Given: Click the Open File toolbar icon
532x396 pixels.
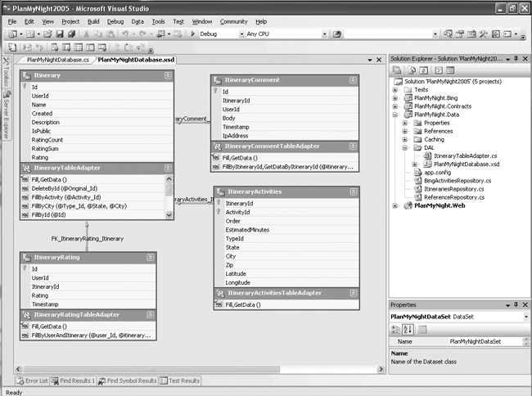Looking at the screenshot, I should (47, 34).
